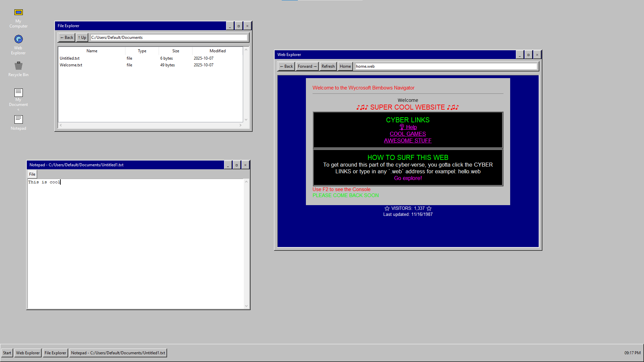Switch to File Explorer via taskbar button
The image size is (644, 362).
click(55, 353)
